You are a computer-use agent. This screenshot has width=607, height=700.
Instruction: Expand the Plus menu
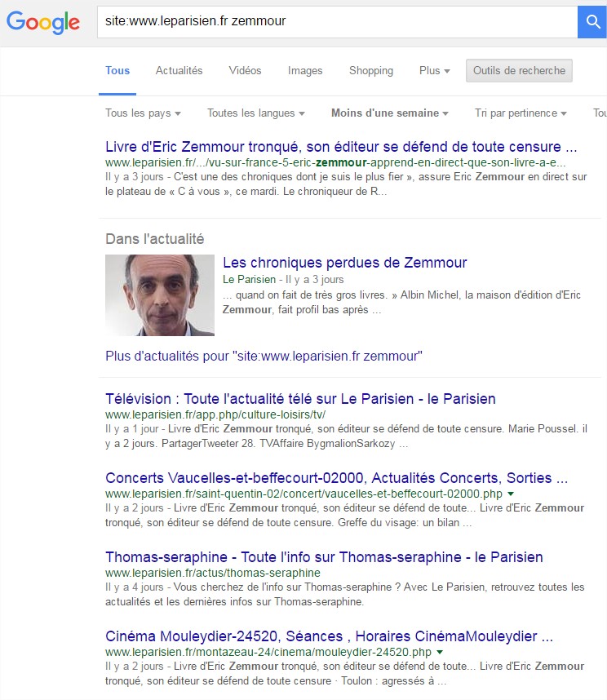pyautogui.click(x=435, y=70)
